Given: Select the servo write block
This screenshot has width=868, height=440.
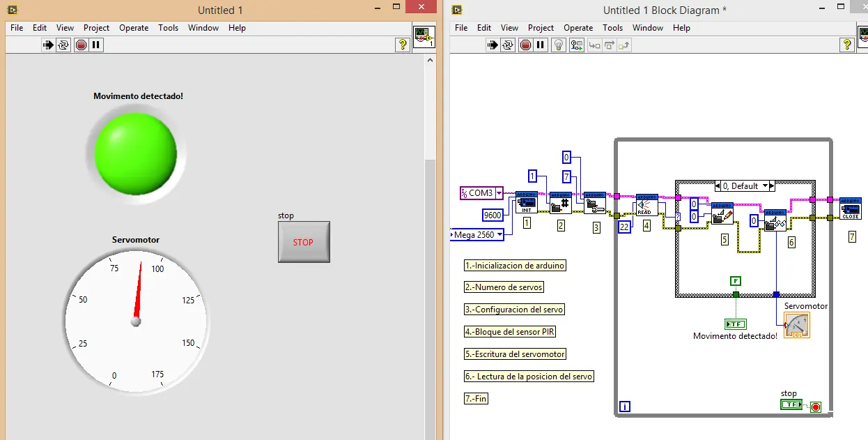Looking at the screenshot, I should (x=722, y=213).
